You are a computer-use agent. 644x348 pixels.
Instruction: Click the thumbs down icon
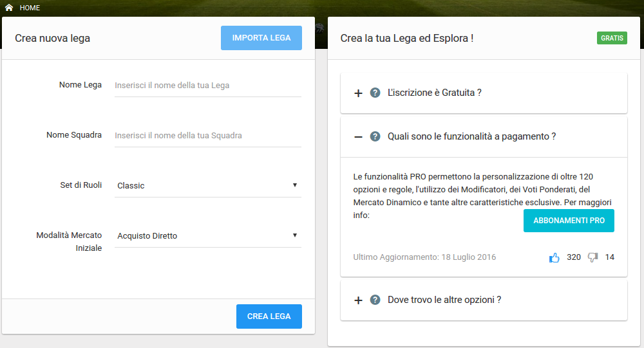click(593, 257)
